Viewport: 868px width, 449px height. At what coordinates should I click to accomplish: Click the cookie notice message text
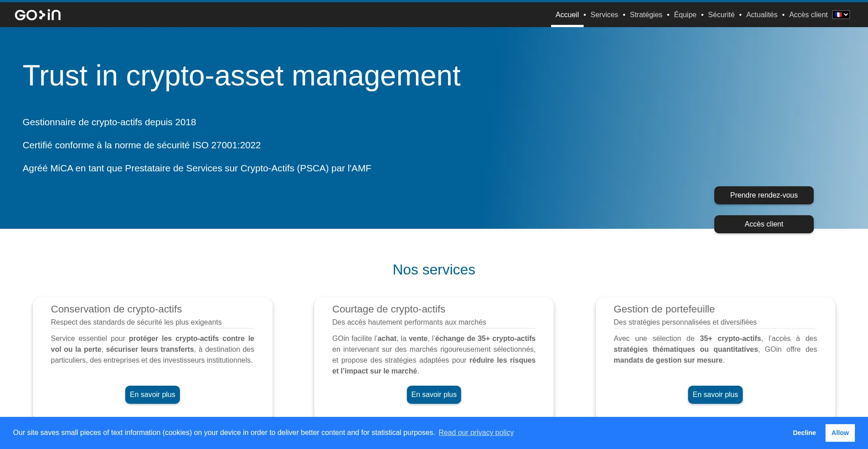point(224,433)
